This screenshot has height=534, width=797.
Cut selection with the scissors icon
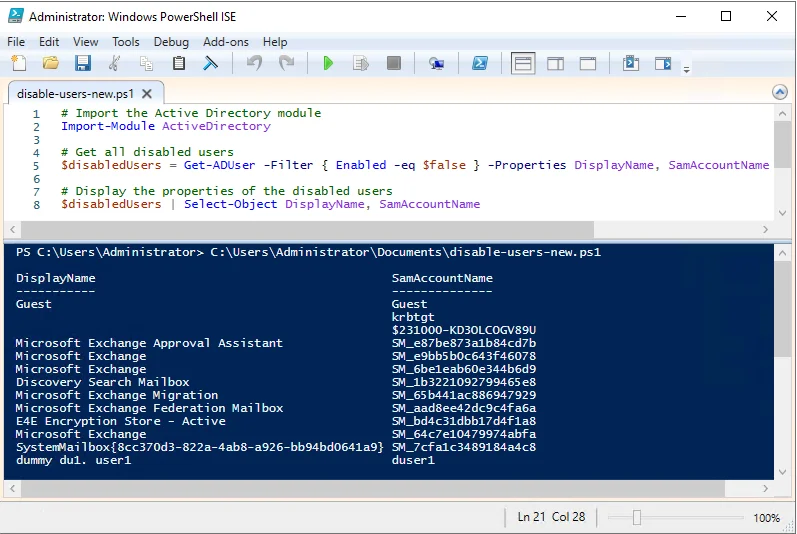pyautogui.click(x=114, y=64)
